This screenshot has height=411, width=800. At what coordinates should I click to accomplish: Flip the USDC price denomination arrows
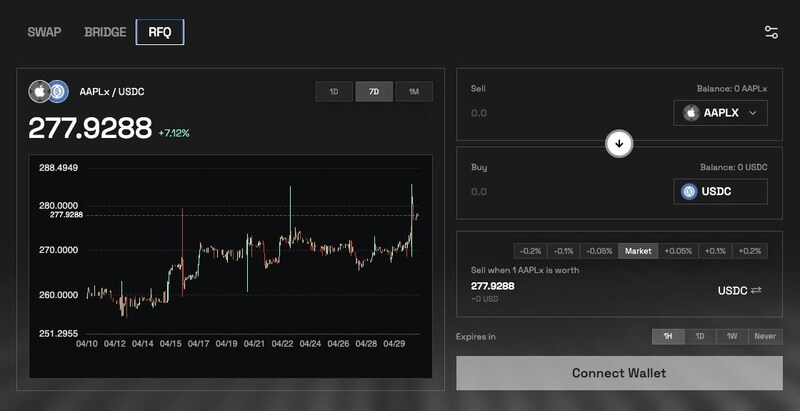pyautogui.click(x=756, y=290)
